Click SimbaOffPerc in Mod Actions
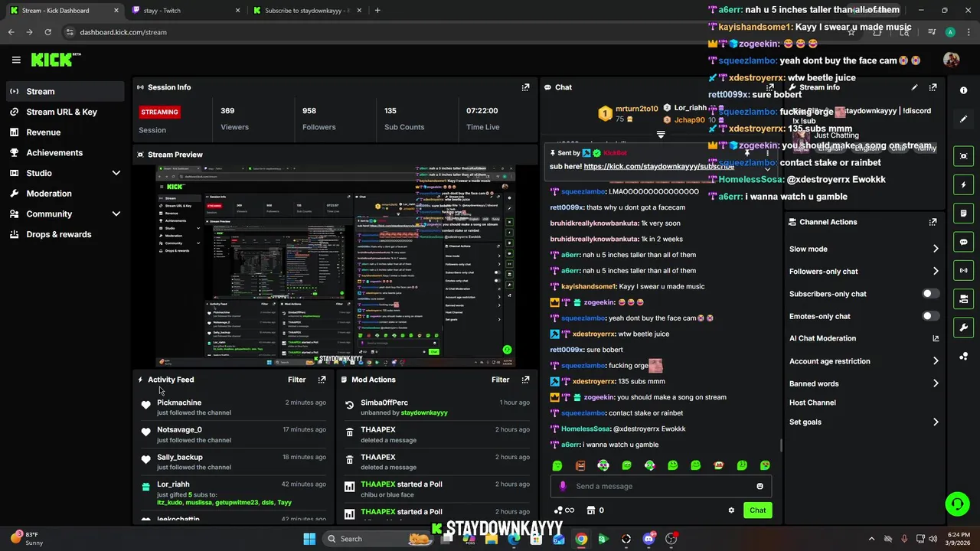This screenshot has height=551, width=980. tap(384, 403)
